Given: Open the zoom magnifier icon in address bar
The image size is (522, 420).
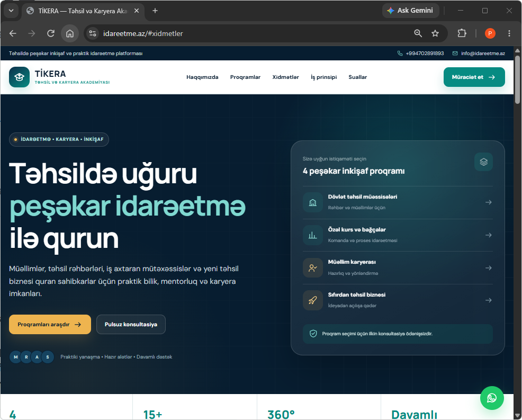Looking at the screenshot, I should (x=418, y=33).
